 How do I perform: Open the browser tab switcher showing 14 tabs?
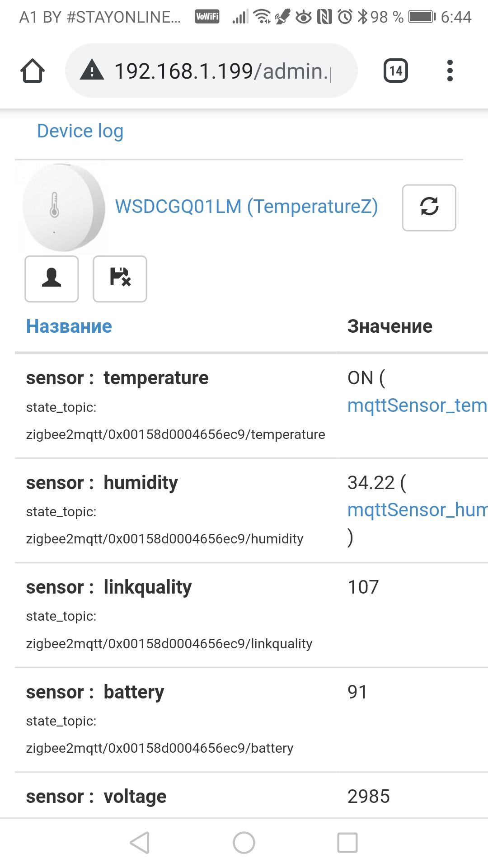coord(395,71)
